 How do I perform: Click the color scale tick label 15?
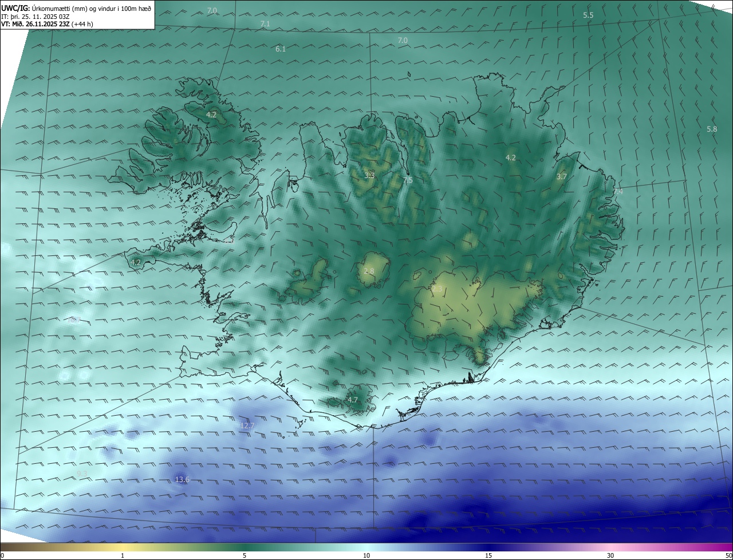(x=488, y=555)
